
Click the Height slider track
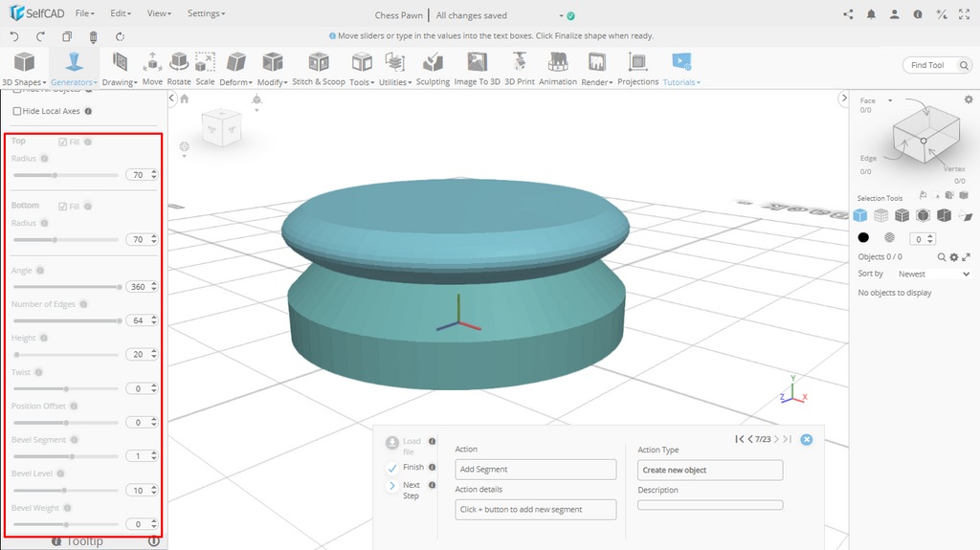click(x=65, y=355)
